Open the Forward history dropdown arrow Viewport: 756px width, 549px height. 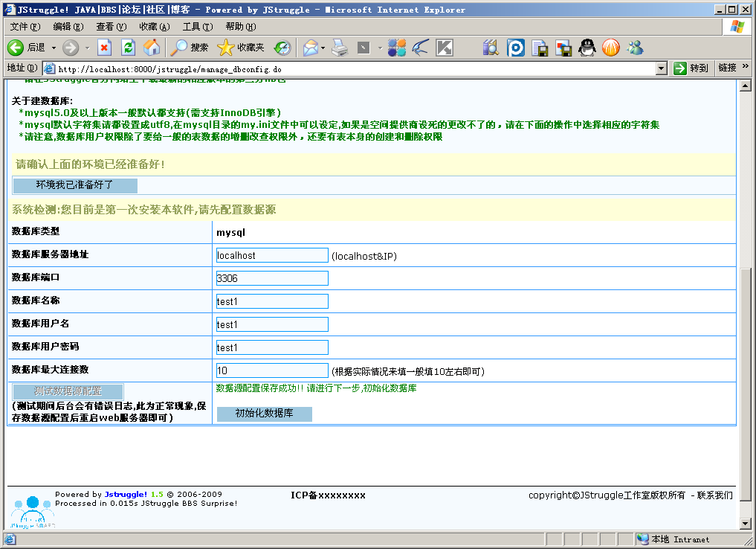click(87, 48)
